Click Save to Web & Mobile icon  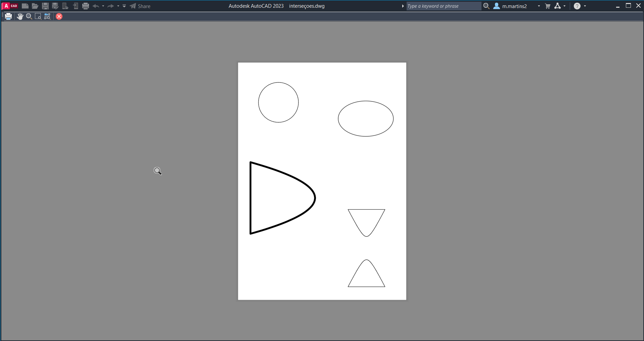coord(76,6)
